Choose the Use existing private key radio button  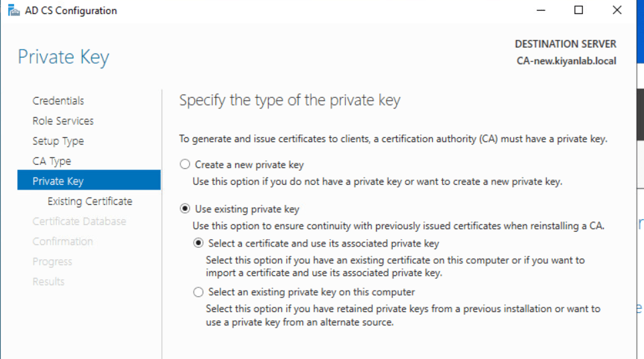(x=185, y=209)
